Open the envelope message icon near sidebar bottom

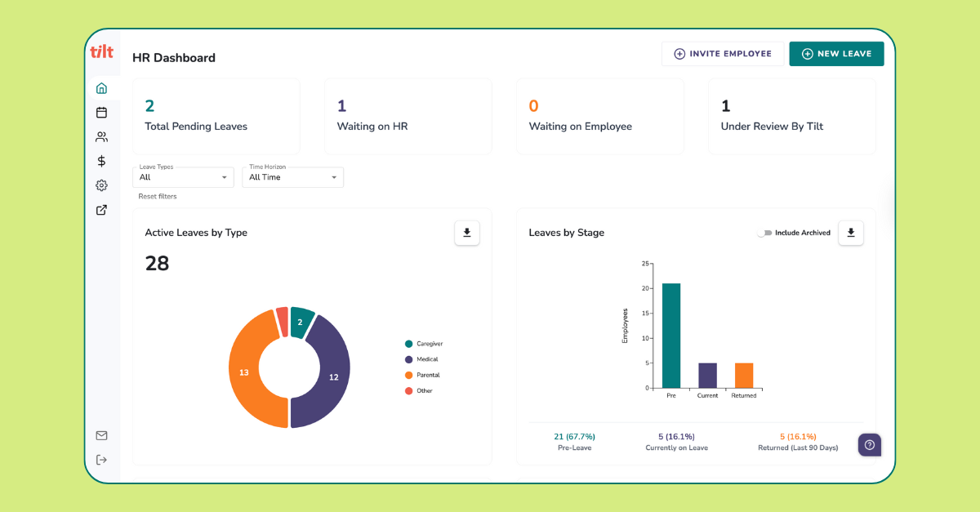[x=101, y=435]
